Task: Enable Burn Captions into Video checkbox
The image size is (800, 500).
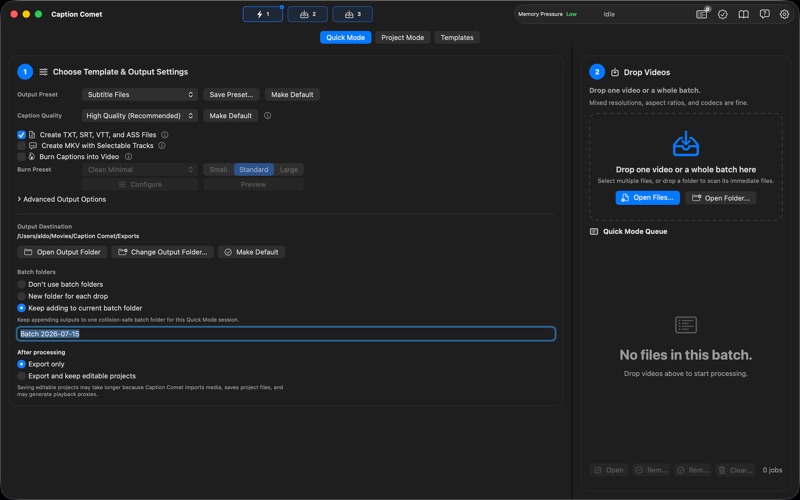Action: 21,157
